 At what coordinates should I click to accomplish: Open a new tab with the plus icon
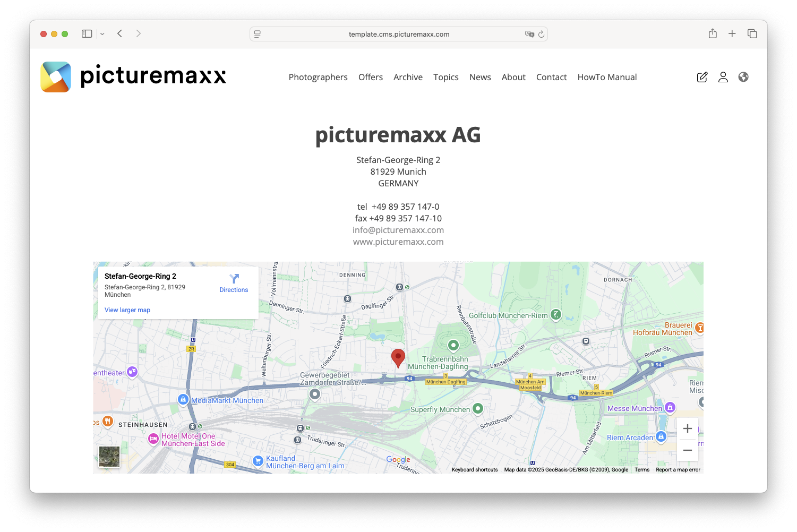click(732, 33)
